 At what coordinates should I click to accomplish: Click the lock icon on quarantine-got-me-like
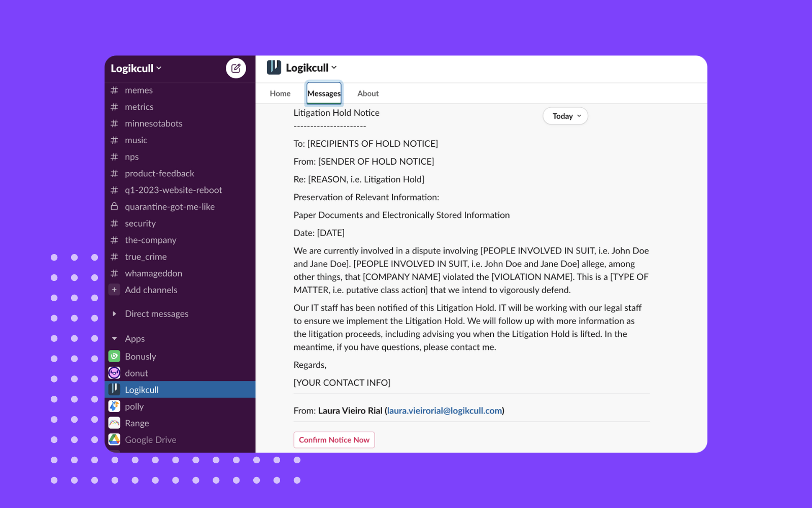tap(114, 206)
